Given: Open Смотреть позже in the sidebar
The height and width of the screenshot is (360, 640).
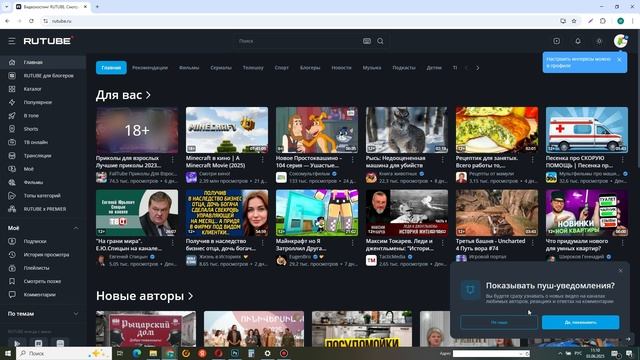Looking at the screenshot, I should click(x=43, y=282).
